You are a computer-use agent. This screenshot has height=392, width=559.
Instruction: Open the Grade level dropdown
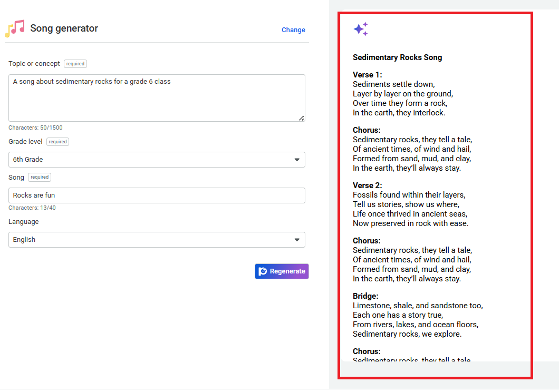click(157, 160)
